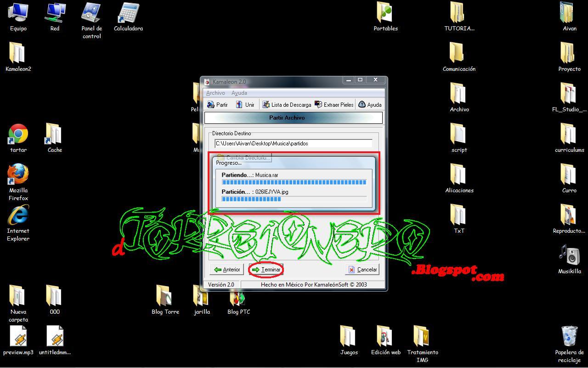Select the Nueva carpeta folder
The image size is (588, 368).
tap(18, 304)
